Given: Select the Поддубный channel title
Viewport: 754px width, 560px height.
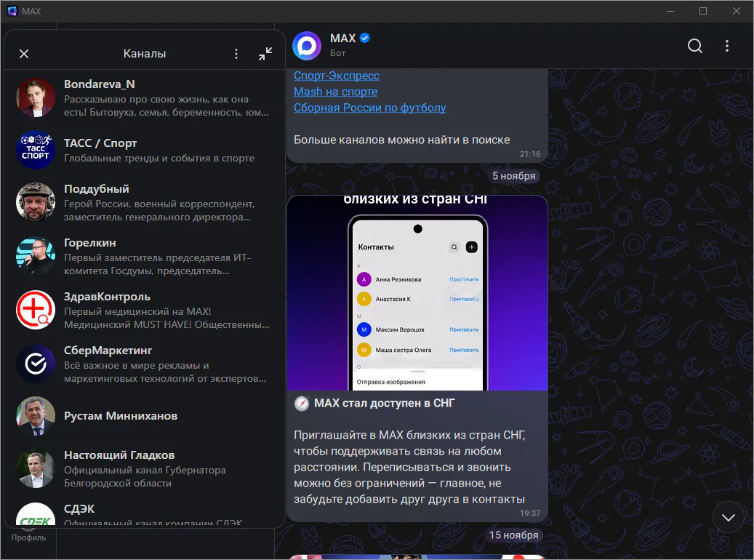Looking at the screenshot, I should (97, 188).
